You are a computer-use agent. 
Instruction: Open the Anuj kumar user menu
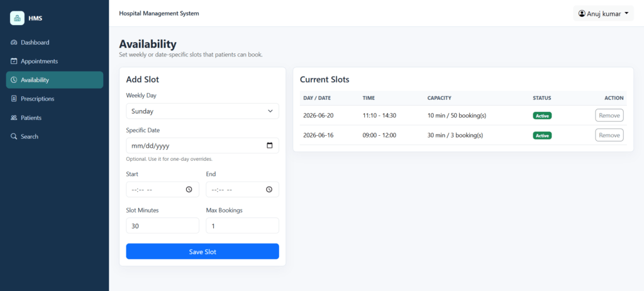tap(603, 14)
